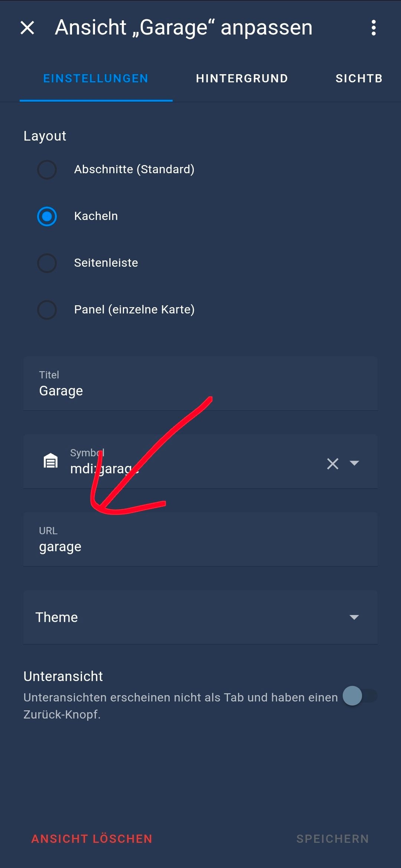Image resolution: width=401 pixels, height=868 pixels.
Task: Expand the Symbol icon dropdown
Action: (355, 463)
